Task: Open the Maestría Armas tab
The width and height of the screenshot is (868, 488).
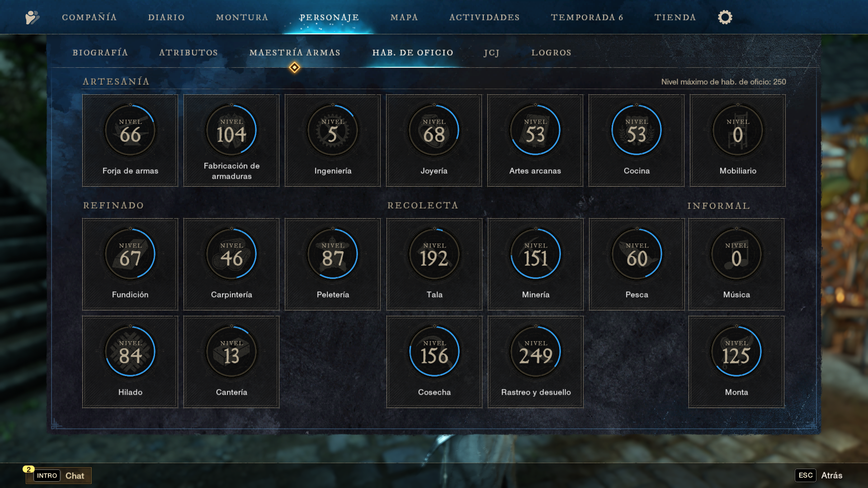Action: coord(295,53)
